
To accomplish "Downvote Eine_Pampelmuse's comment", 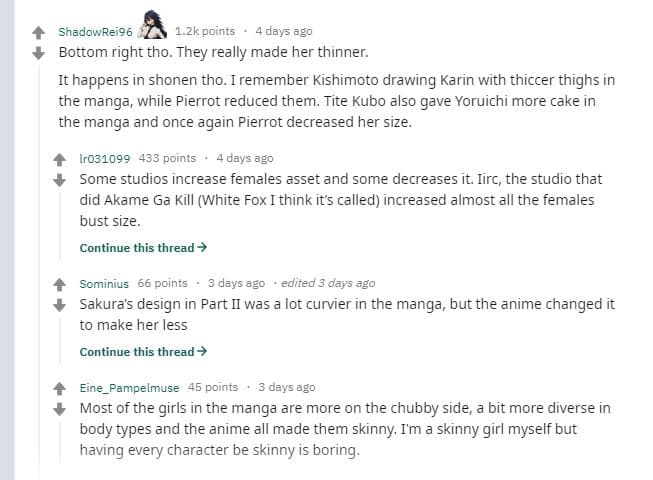I will (60, 407).
